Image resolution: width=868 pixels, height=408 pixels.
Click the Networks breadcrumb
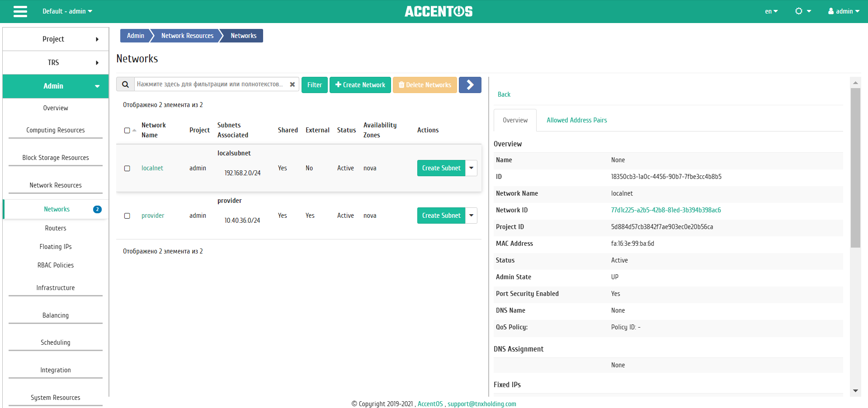243,36
